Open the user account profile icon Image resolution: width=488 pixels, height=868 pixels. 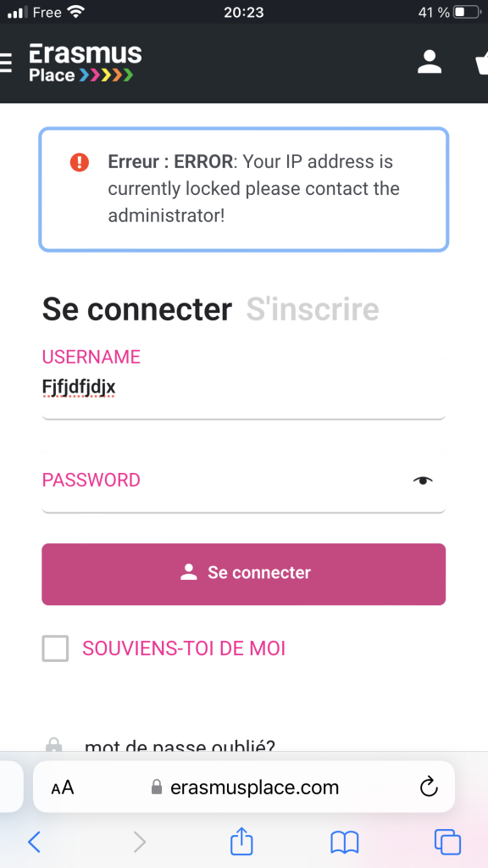430,62
